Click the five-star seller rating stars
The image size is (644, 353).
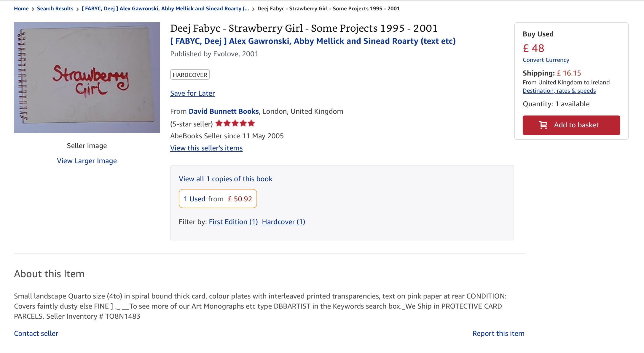[235, 123]
